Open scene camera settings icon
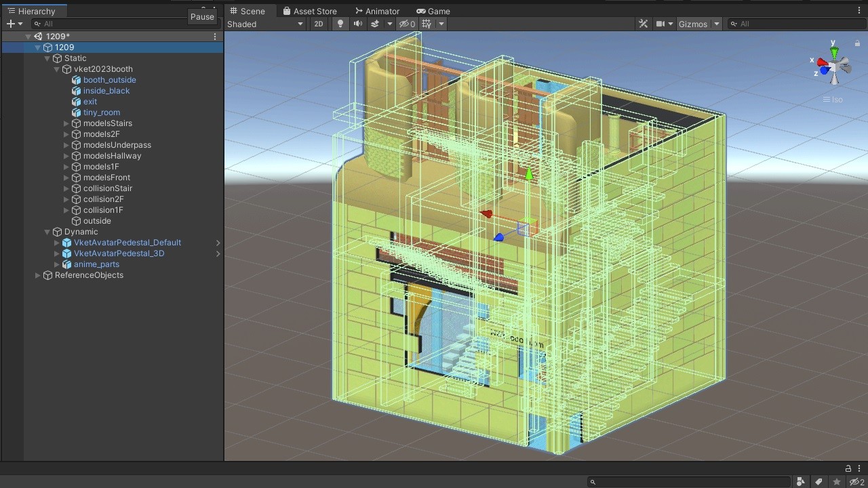This screenshot has height=488, width=868. point(660,24)
